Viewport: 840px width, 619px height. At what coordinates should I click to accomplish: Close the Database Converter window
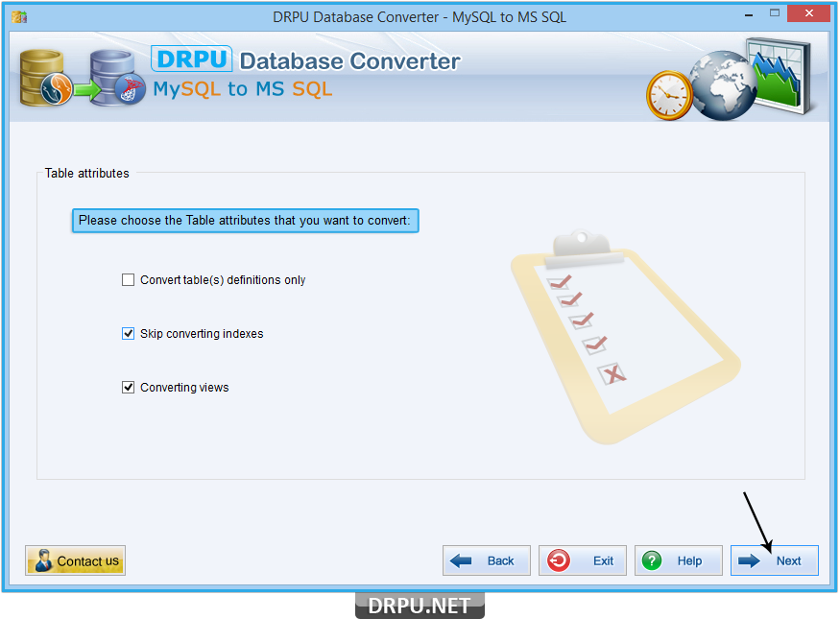pos(809,13)
